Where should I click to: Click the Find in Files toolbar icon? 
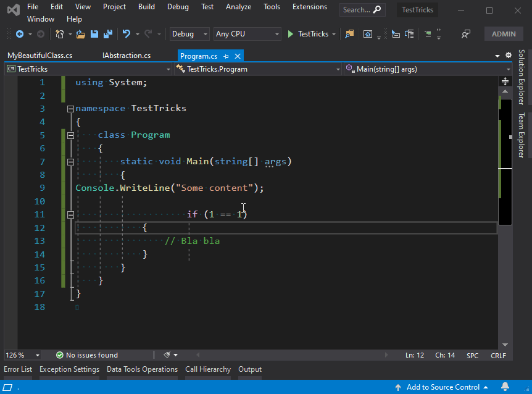click(x=349, y=34)
